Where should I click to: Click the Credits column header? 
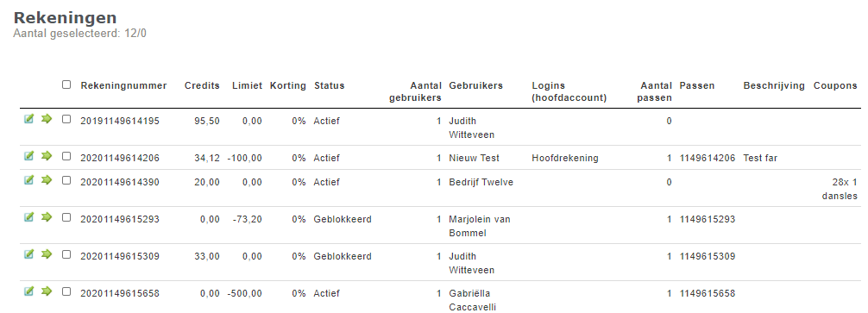202,85
